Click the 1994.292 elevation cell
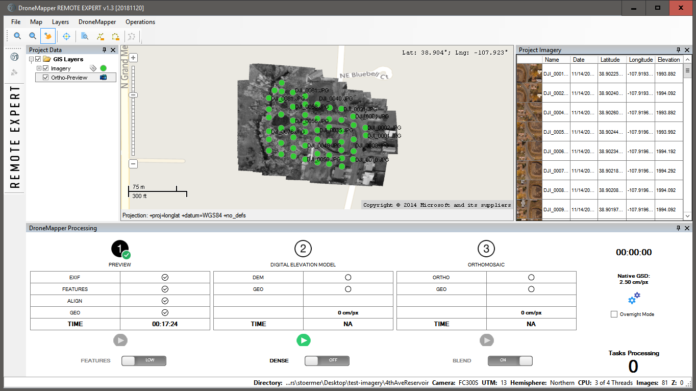 point(668,170)
